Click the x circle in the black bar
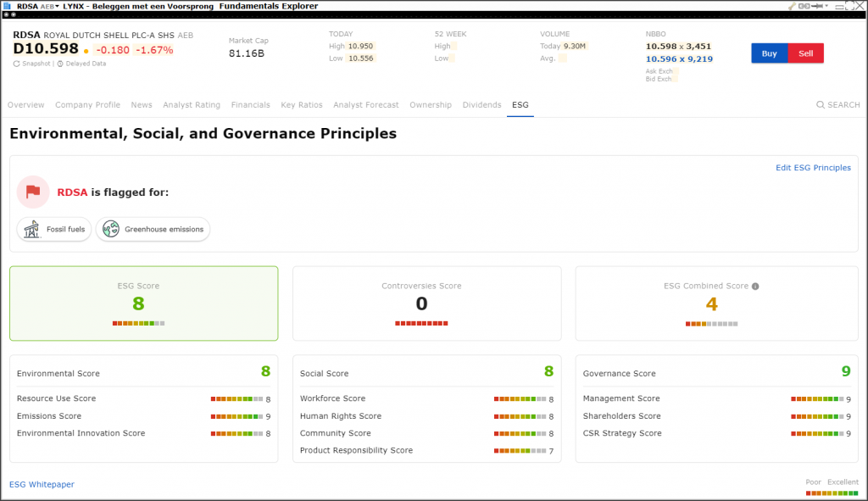The height and width of the screenshot is (501, 868). [14, 14]
